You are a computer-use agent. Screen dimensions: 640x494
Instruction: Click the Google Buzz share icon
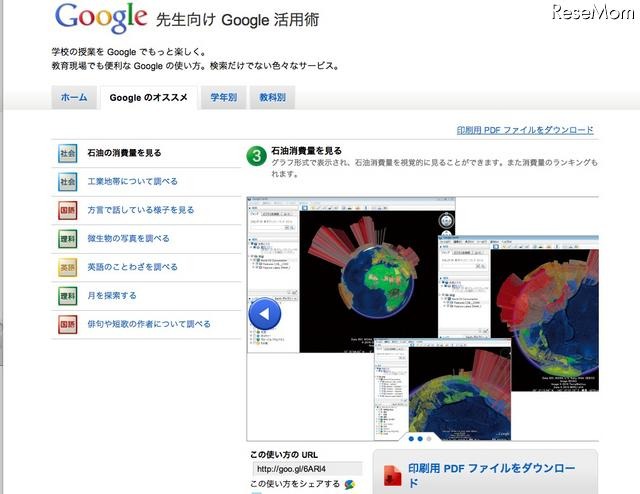pos(350,485)
